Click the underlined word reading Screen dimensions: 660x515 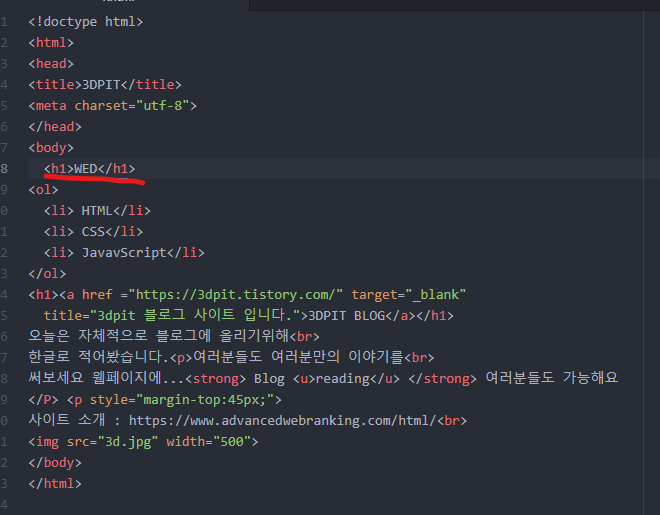[343, 378]
